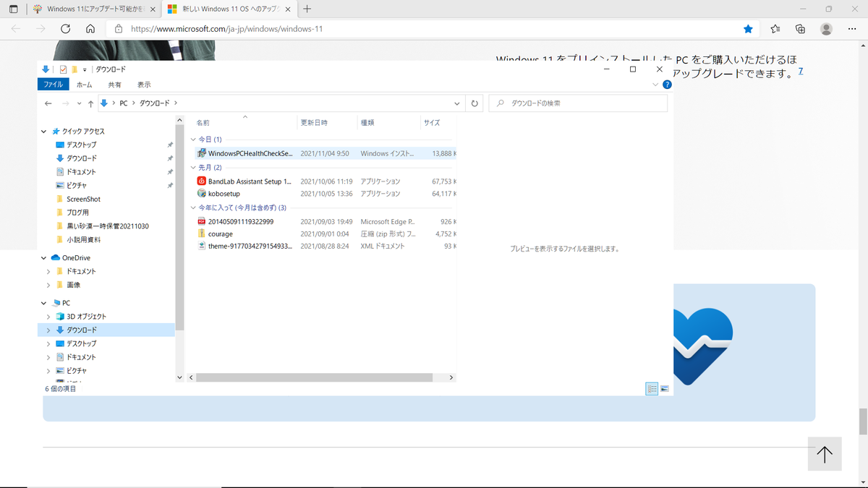868x488 pixels.
Task: Select PDF file 201405091119322999
Action: [x=240, y=221]
